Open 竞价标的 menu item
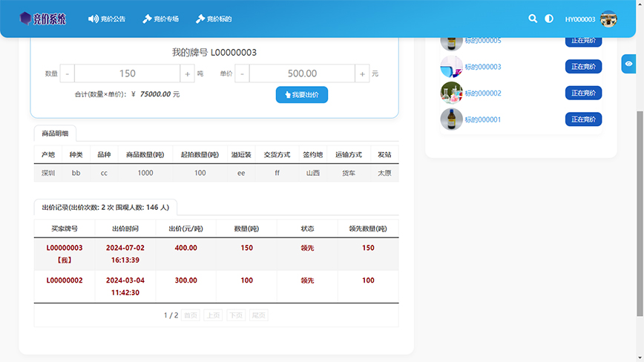Screen dimensions: 644x362 point(214,19)
